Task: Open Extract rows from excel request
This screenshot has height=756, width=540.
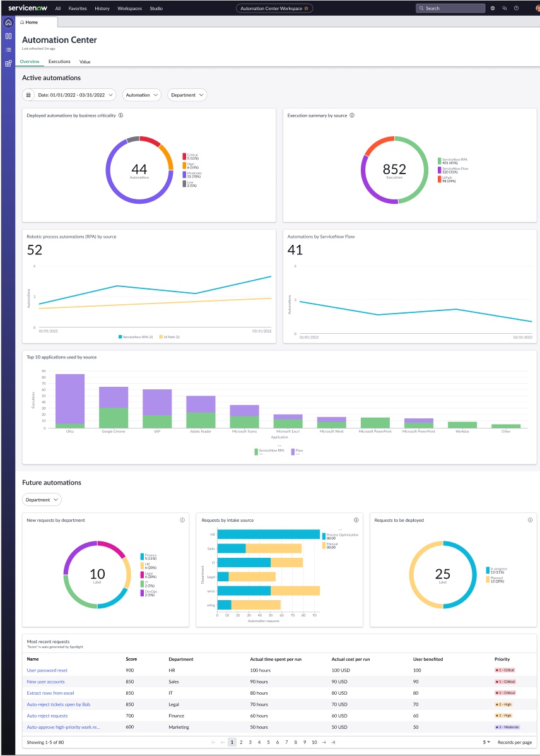Action: click(50, 694)
